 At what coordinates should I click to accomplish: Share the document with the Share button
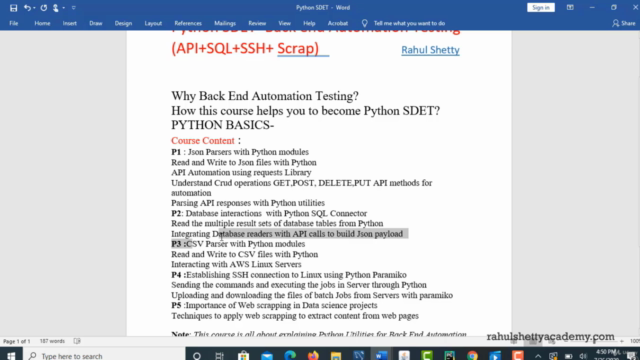pyautogui.click(x=624, y=23)
